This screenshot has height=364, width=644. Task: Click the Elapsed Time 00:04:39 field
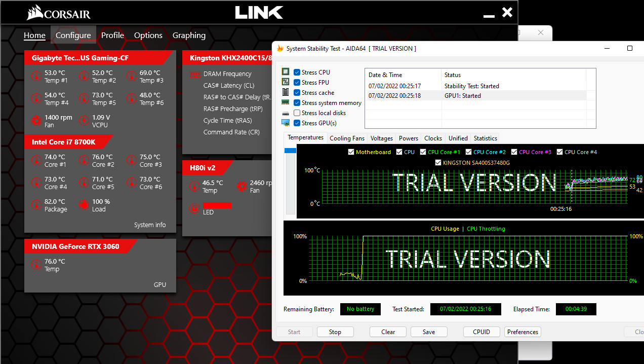[x=576, y=309]
